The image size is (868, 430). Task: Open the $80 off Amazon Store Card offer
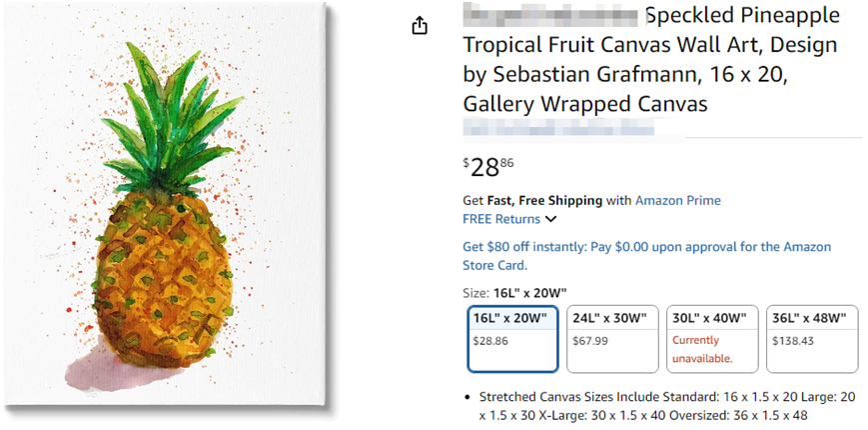pyautogui.click(x=646, y=256)
